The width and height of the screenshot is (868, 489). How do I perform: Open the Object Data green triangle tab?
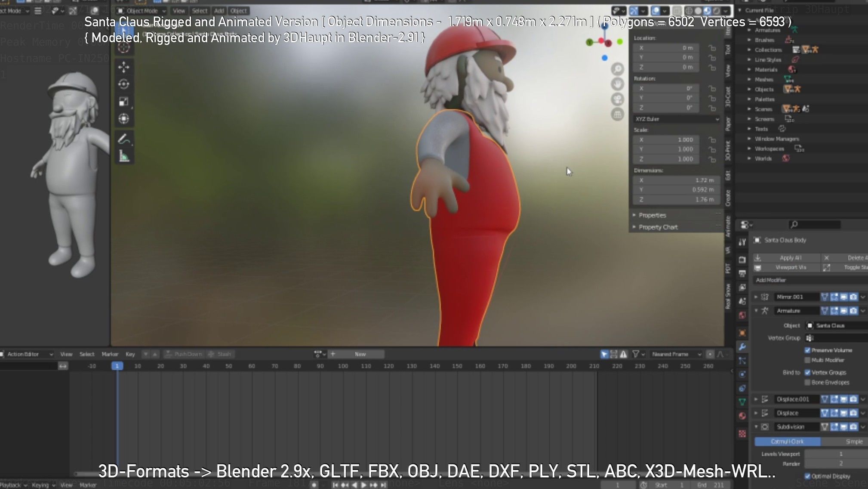pos(742,402)
